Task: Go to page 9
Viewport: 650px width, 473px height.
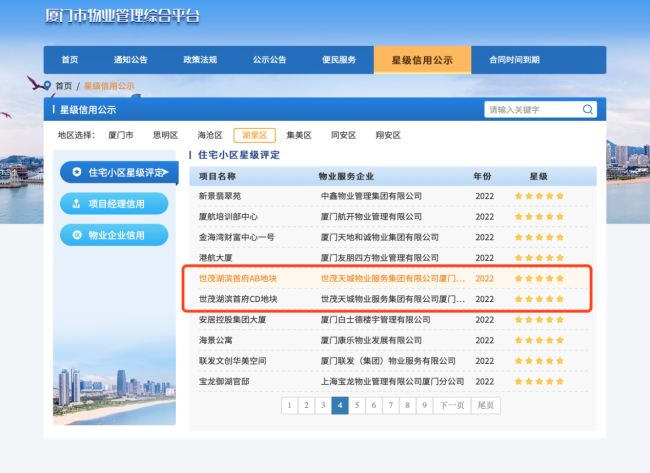Action: [424, 405]
